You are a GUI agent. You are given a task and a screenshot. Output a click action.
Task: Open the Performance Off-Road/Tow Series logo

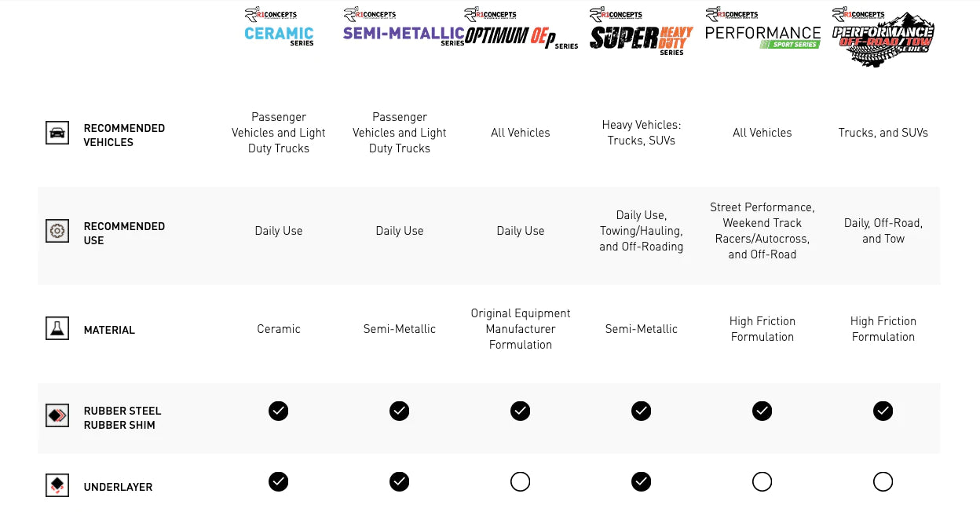click(x=883, y=36)
